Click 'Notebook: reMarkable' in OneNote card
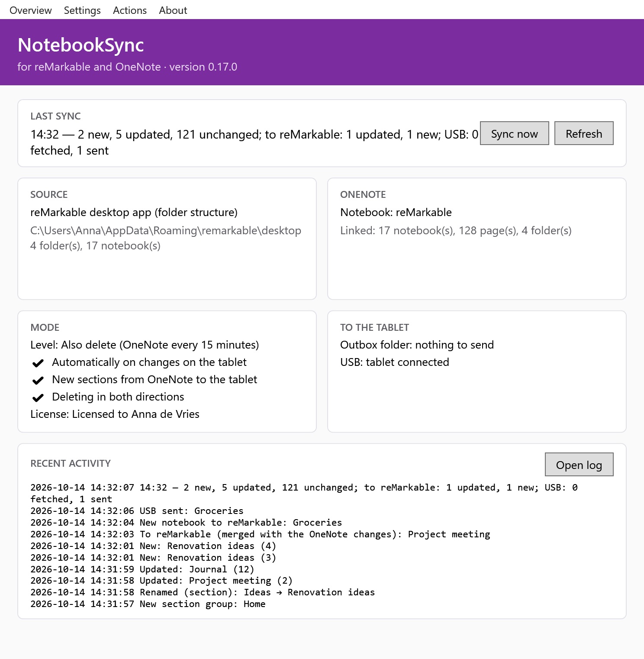The width and height of the screenshot is (644, 659). tap(396, 212)
